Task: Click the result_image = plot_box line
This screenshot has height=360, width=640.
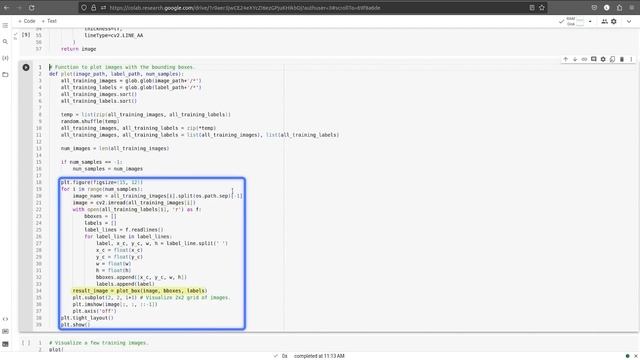Action: pyautogui.click(x=140, y=291)
